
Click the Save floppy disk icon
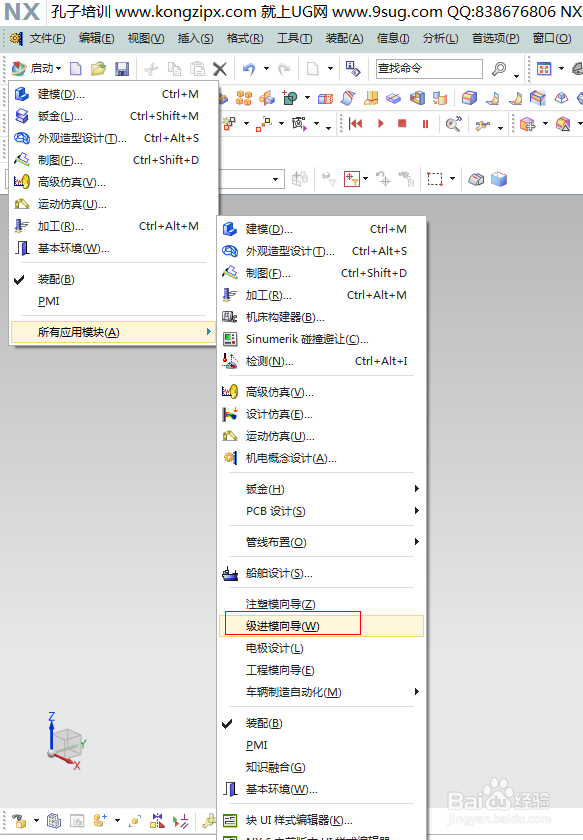[122, 69]
